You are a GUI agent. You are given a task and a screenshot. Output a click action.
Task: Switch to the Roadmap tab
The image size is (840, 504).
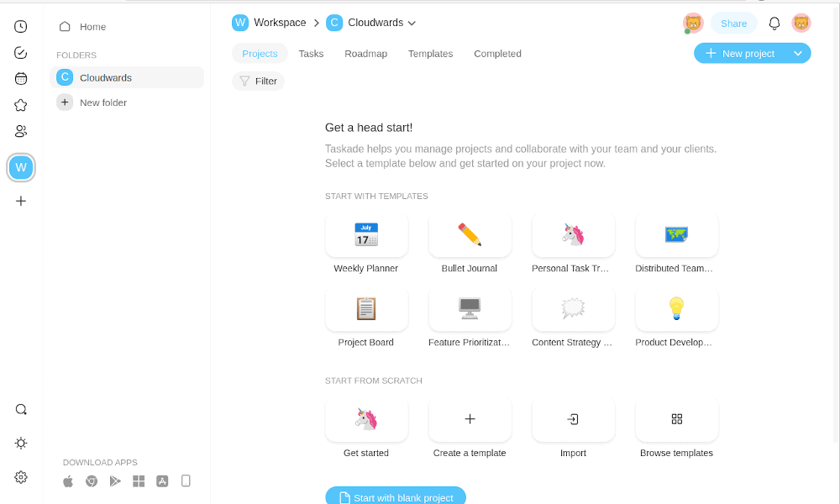pos(365,54)
